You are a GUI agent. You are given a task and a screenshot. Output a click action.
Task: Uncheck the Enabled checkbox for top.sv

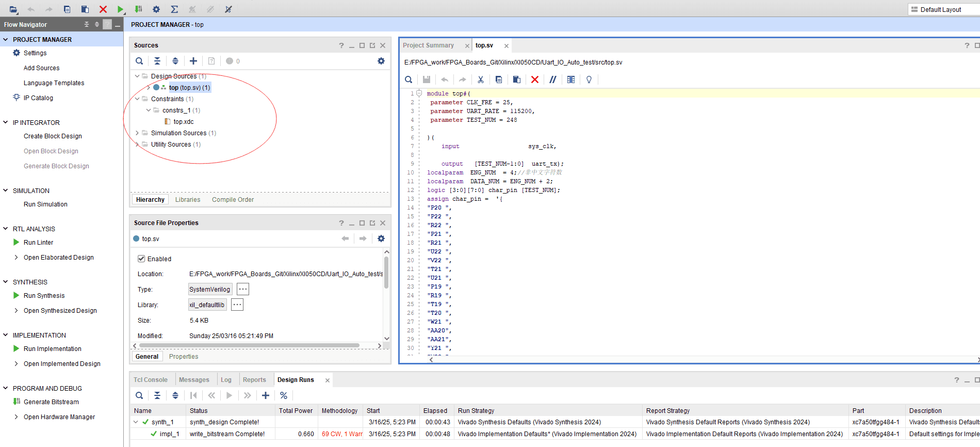tap(141, 259)
